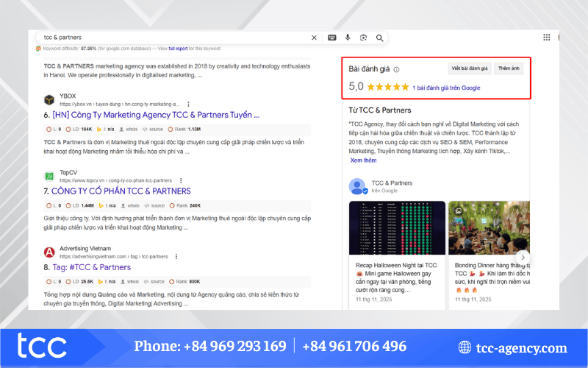The image size is (588, 368).
Task: Click 'whois' in the Advertising Vietnam SEO bar
Action: 129,282
